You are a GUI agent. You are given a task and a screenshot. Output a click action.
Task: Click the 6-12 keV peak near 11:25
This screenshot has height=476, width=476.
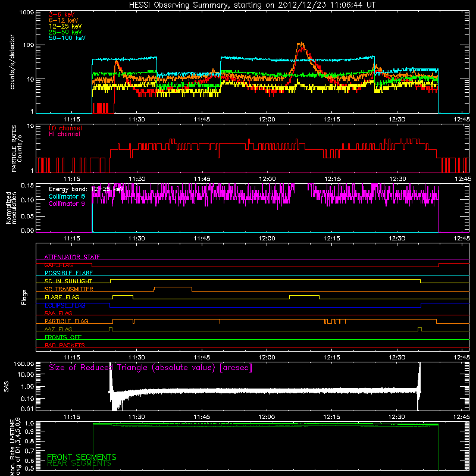116,62
